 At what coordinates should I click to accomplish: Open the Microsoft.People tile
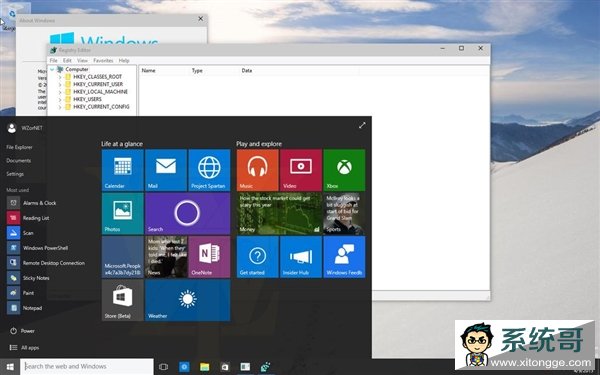[x=122, y=257]
